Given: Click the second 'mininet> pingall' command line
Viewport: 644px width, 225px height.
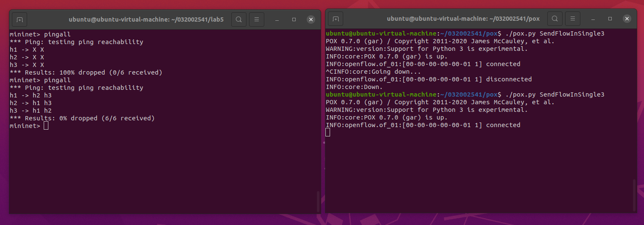Looking at the screenshot, I should pyautogui.click(x=40, y=80).
